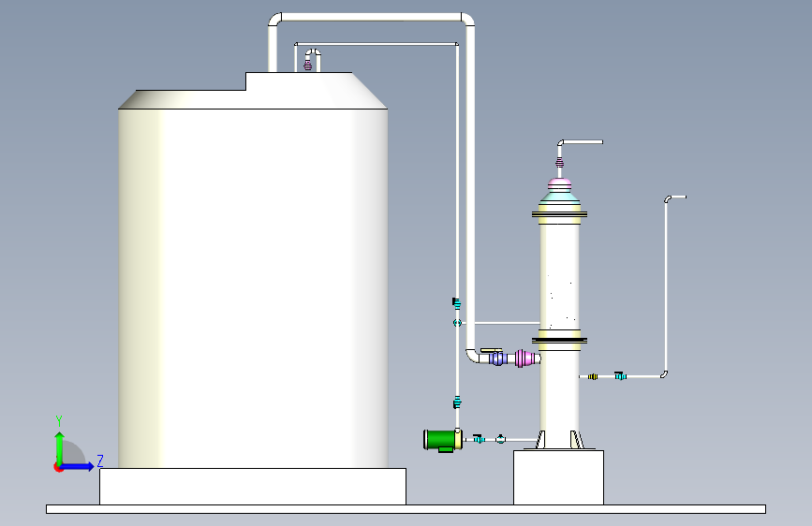Select the large cylindrical storage tank body
This screenshot has width=812, height=526.
tap(253, 288)
